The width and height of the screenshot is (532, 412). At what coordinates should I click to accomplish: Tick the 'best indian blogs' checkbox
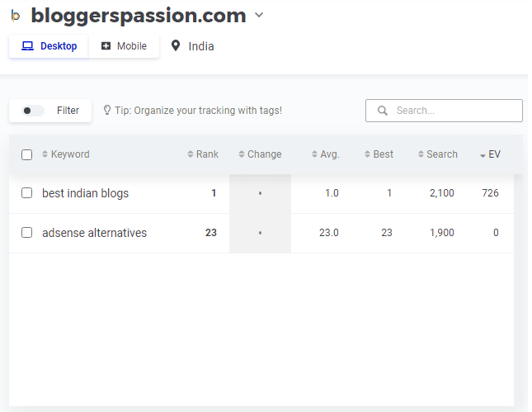(26, 193)
